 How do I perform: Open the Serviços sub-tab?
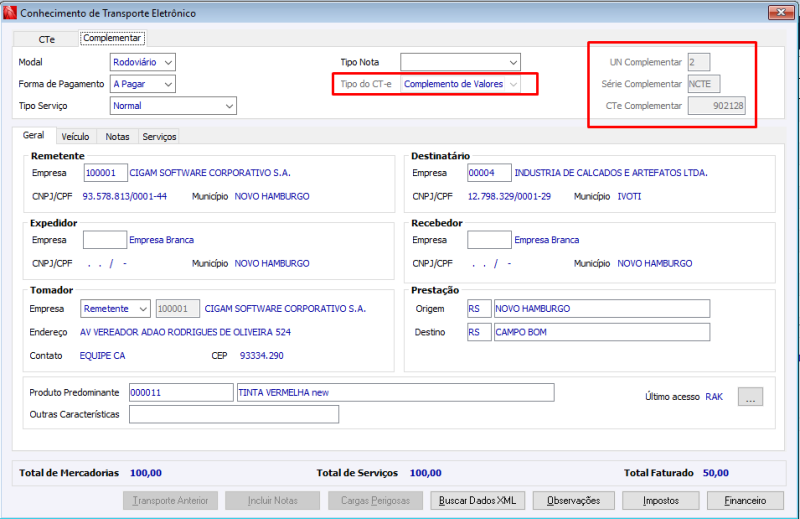(x=159, y=137)
